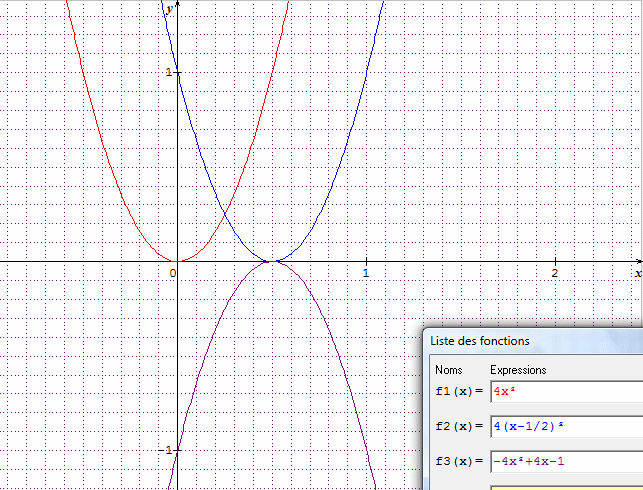The image size is (643, 490).
Task: Click the x-axis tick label 1
Action: click(x=366, y=273)
